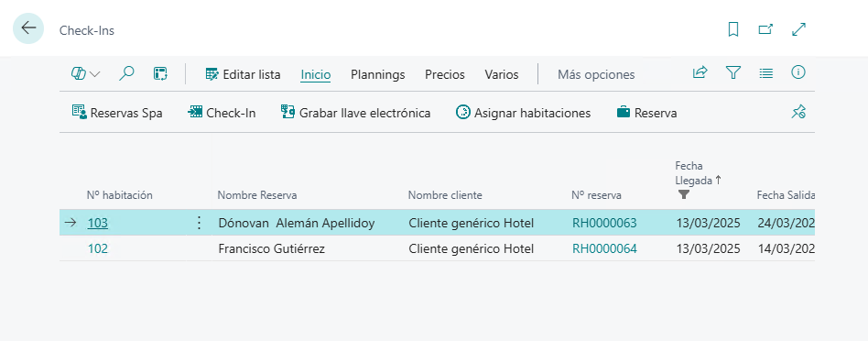Click the analyze view mode icon
868x341 pixels.
point(160,73)
